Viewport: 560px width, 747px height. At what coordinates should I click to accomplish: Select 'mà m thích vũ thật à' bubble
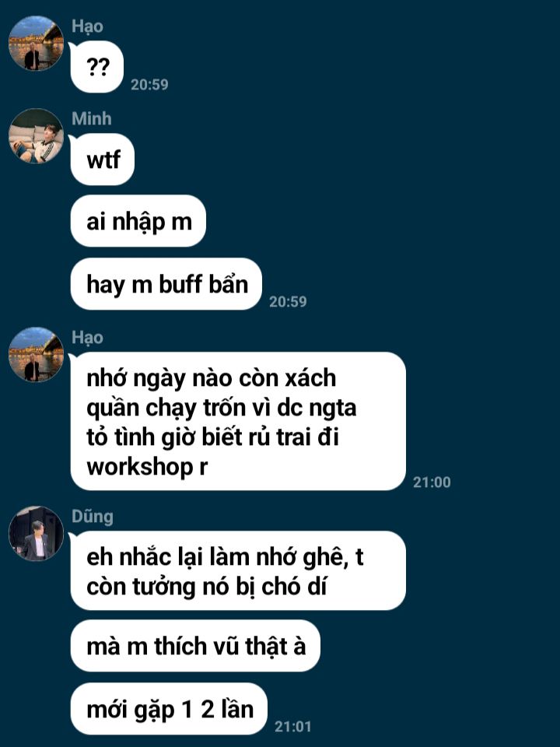pyautogui.click(x=195, y=646)
